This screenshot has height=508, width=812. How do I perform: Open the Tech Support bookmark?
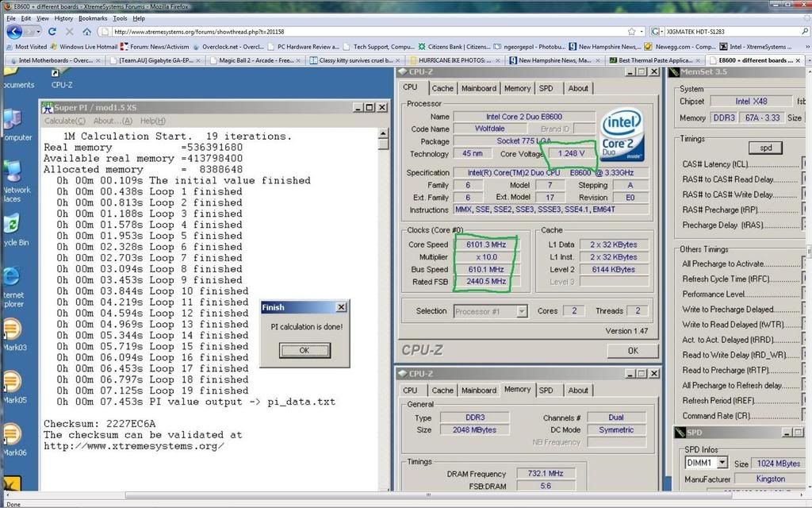click(379, 47)
